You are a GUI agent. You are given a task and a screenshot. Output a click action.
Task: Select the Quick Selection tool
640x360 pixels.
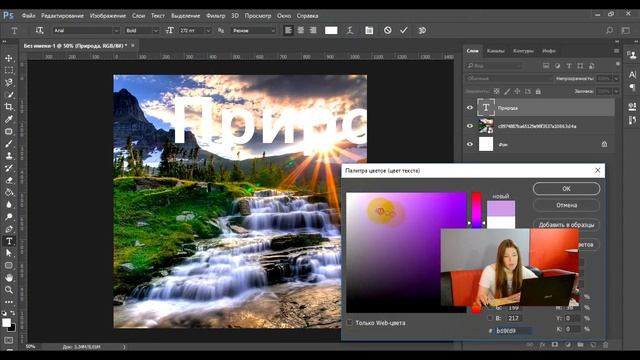[9, 95]
